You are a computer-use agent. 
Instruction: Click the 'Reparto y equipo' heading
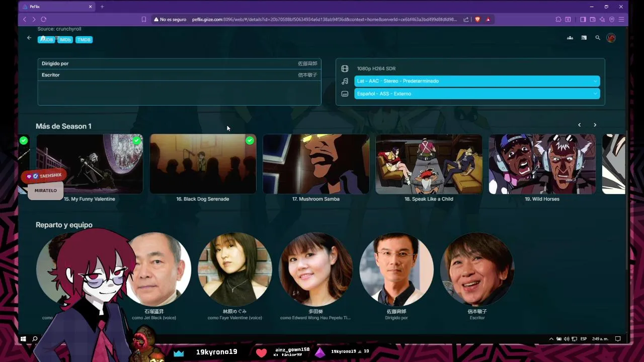tap(64, 225)
